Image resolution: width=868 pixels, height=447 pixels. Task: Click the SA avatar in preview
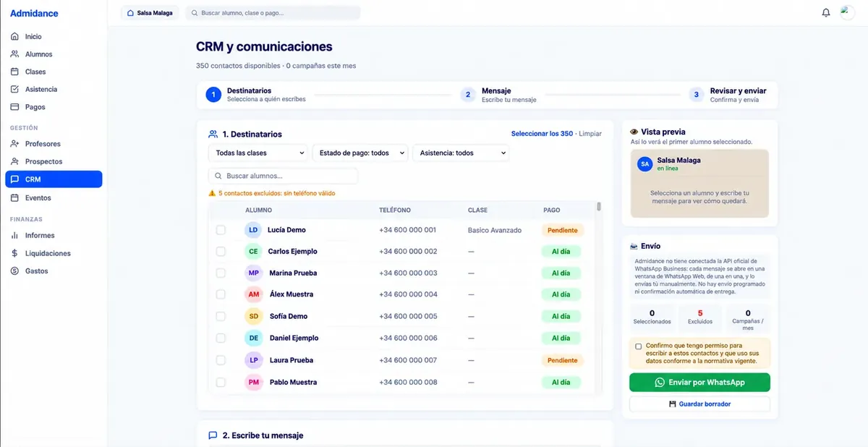[644, 164]
